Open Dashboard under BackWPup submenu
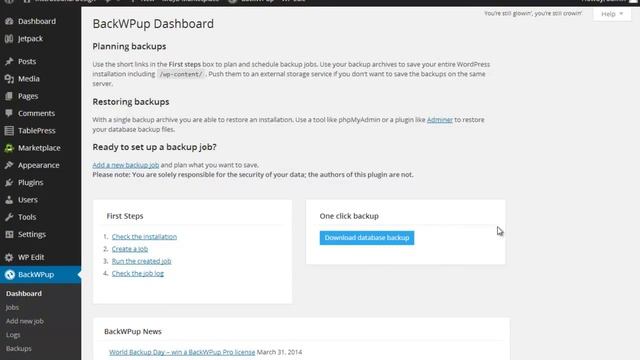The width and height of the screenshot is (640, 360). 24,293
